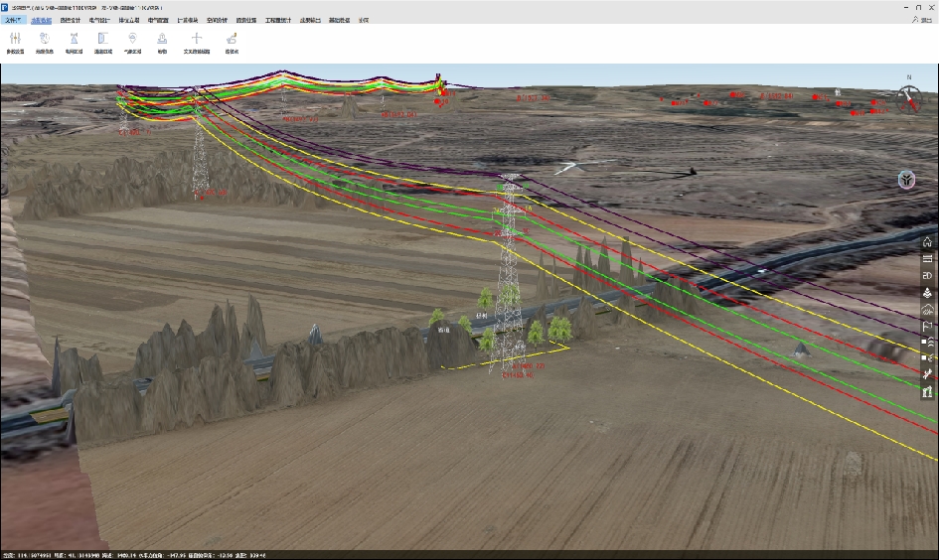Select the 成果输出 ribbon tab
The image size is (939, 560).
310,19
